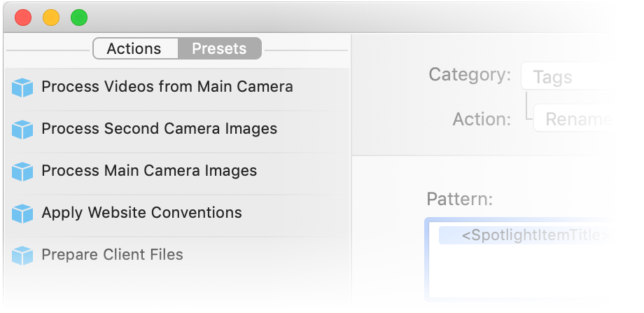Minimize the window with the yellow button
Screen dimensions: 644x313
[51, 18]
